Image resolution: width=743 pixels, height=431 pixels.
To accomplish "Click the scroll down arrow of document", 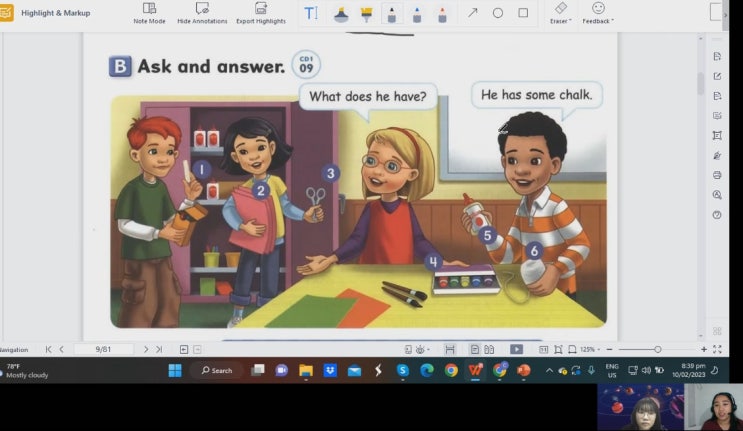I will (701, 336).
